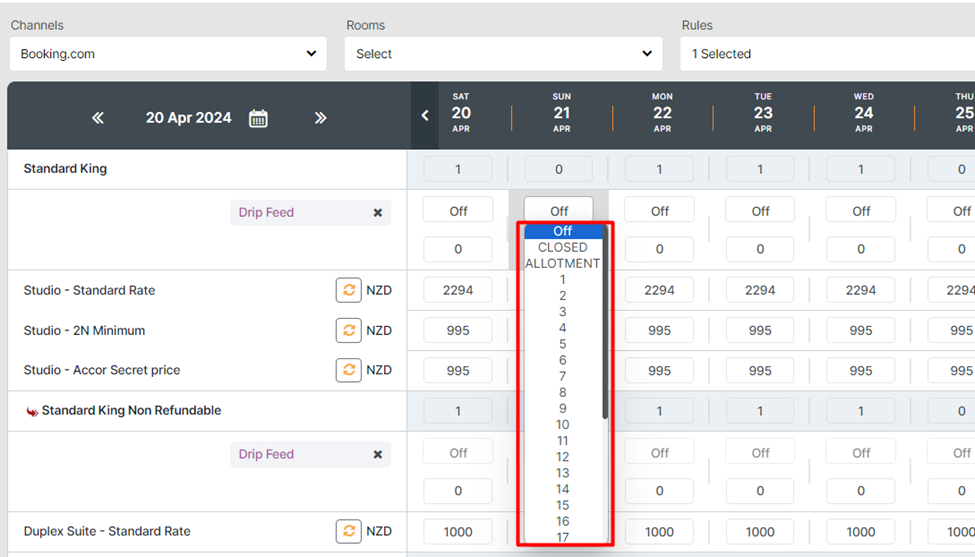Open the Rooms Select dropdown
Screen dimensions: 975x557
(x=503, y=54)
